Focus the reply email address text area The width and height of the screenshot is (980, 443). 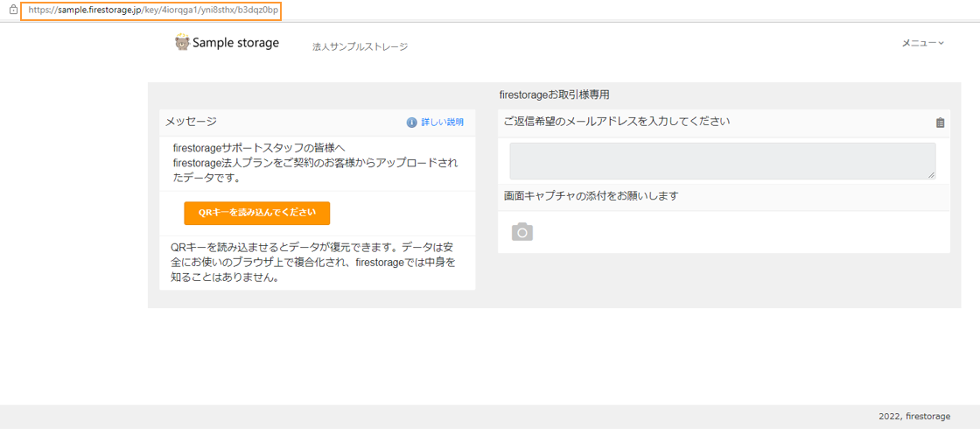click(x=723, y=161)
